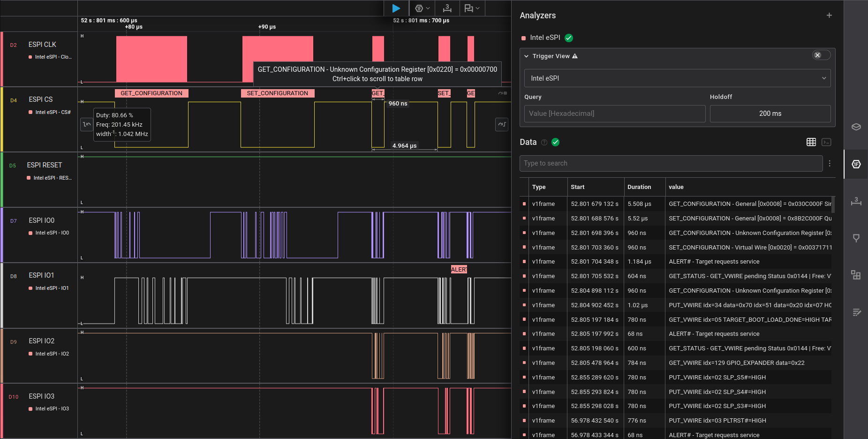Screen dimensions: 868x439
Task: Click the ALERT marker on ESPI IO1
Action: [459, 270]
